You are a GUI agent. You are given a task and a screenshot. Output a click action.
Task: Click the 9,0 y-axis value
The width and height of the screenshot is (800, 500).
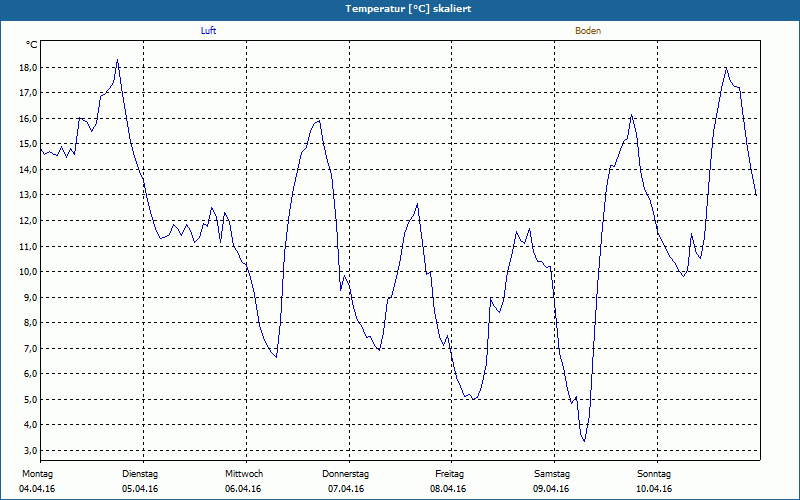[31, 297]
